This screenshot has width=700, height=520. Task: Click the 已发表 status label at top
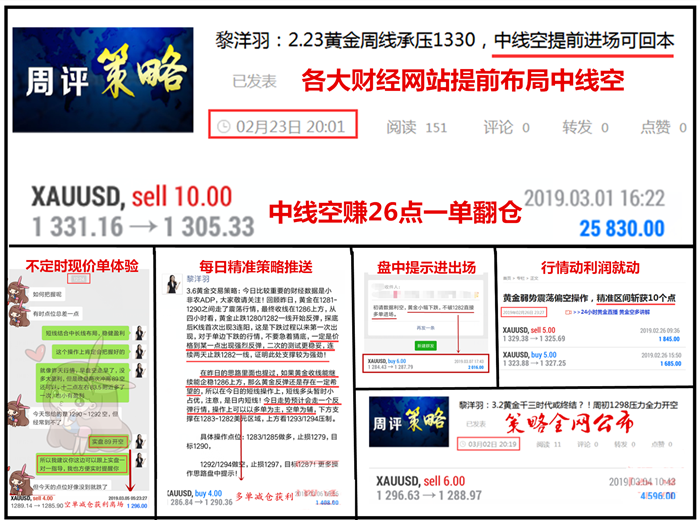point(254,80)
